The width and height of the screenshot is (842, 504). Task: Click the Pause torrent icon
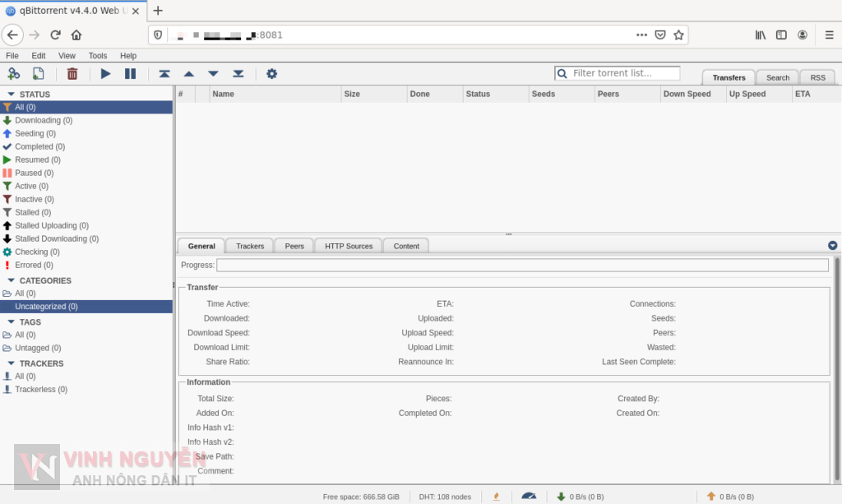(x=130, y=73)
